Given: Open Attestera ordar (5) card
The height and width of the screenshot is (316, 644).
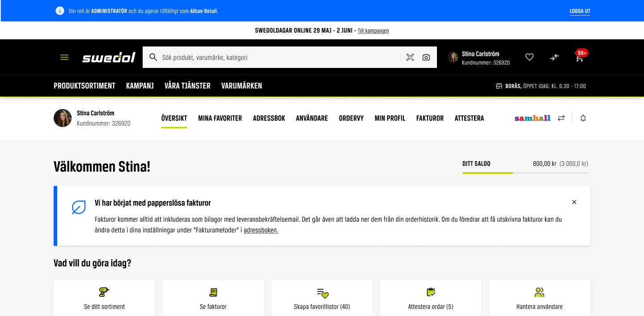Looking at the screenshot, I should tap(431, 298).
